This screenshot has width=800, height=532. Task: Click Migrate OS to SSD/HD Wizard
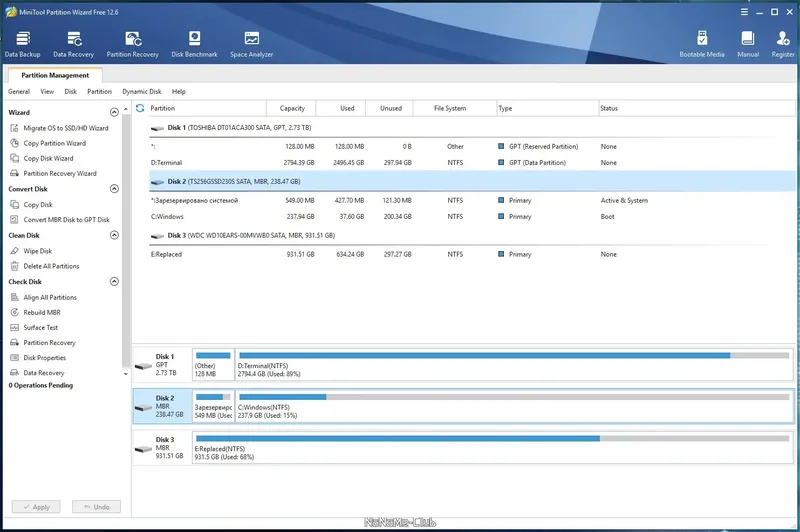pos(66,128)
